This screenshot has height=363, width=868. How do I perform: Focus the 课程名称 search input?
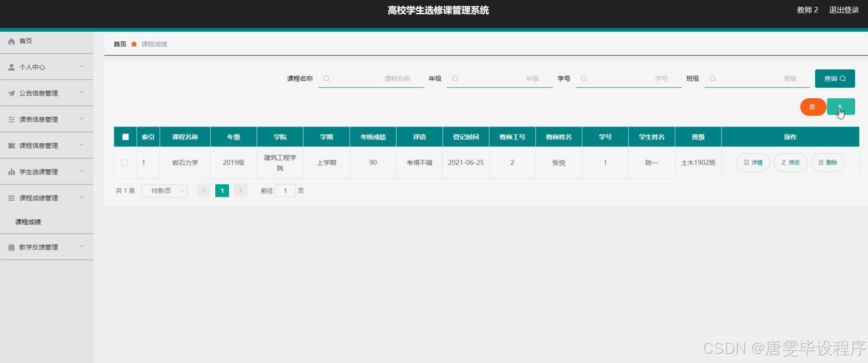point(371,78)
